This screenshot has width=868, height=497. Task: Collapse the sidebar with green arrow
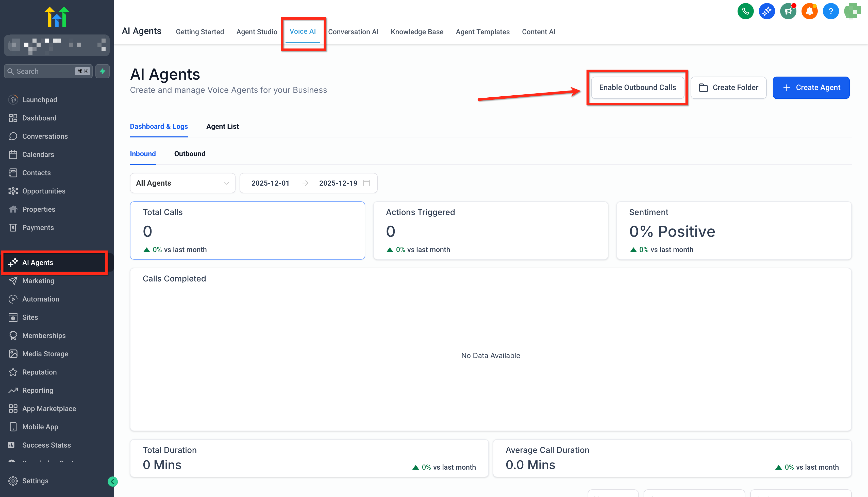point(112,481)
